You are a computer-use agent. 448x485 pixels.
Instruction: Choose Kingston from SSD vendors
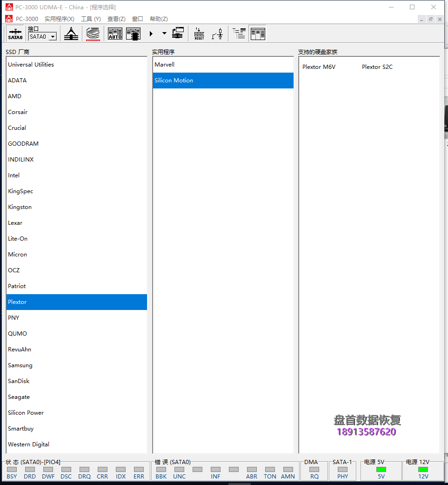point(76,207)
